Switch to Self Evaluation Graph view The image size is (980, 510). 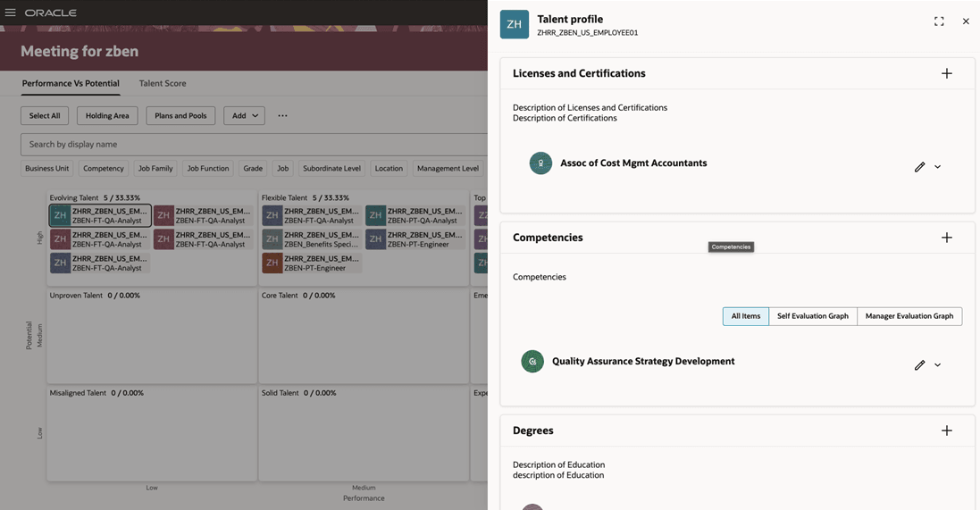click(813, 316)
